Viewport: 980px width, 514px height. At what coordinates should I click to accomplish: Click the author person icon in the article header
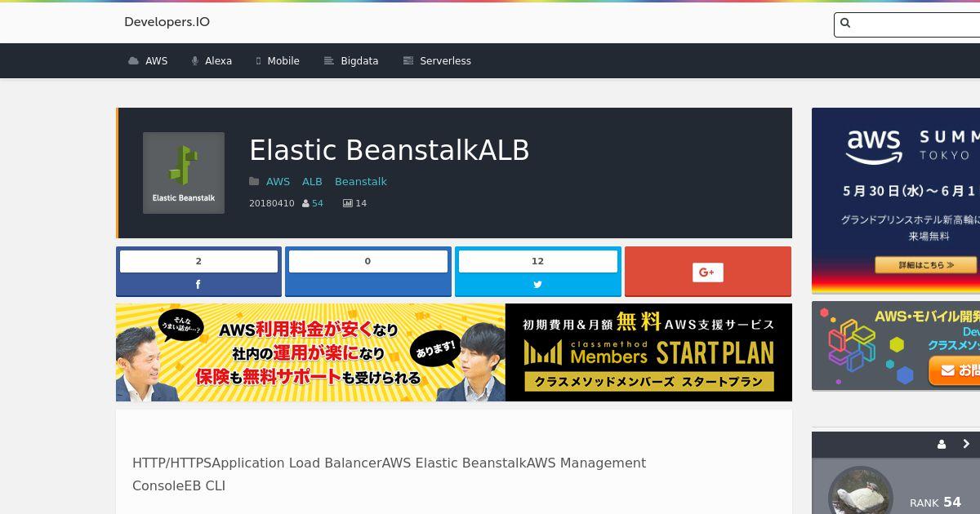[305, 203]
